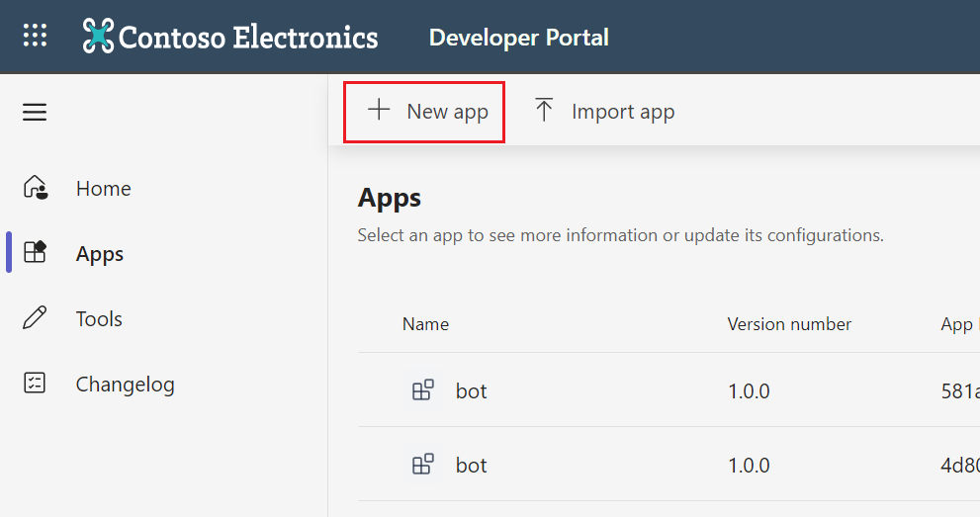The height and width of the screenshot is (517, 980).
Task: Open Tools from the sidebar
Action: [x=99, y=319]
